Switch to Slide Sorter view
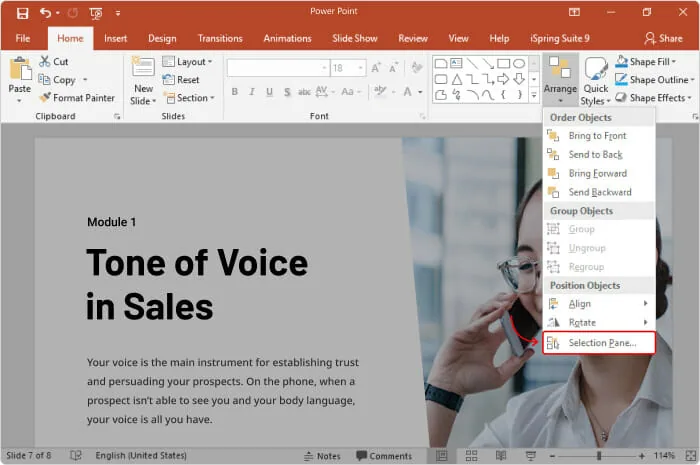Viewport: 700px width, 465px height. (471, 456)
